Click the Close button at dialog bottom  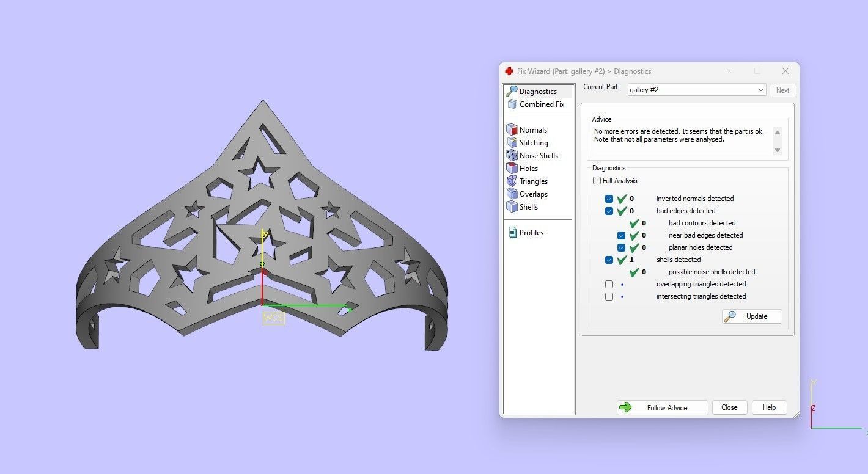(729, 407)
